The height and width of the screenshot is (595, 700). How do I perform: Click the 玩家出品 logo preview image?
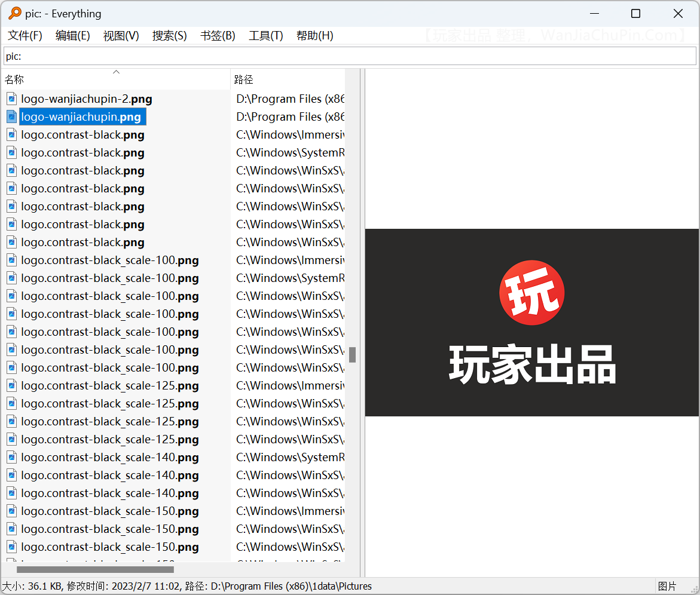[531, 323]
